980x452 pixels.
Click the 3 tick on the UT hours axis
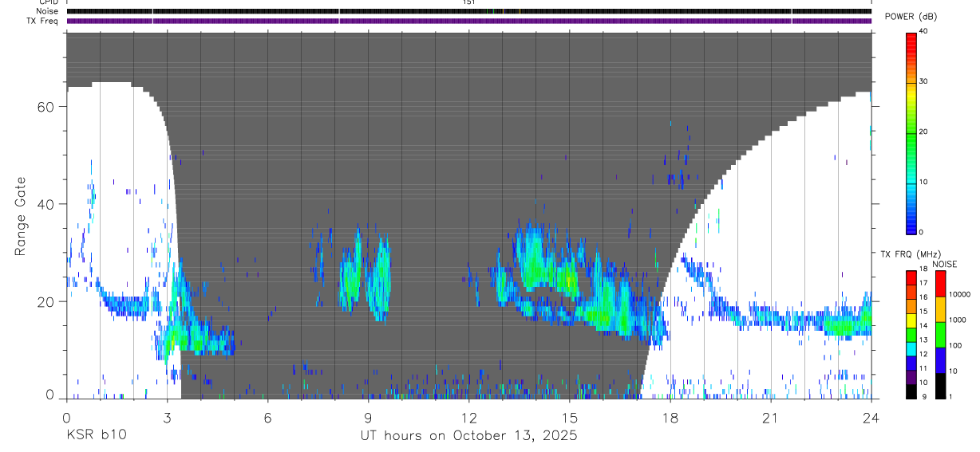pyautogui.click(x=167, y=418)
